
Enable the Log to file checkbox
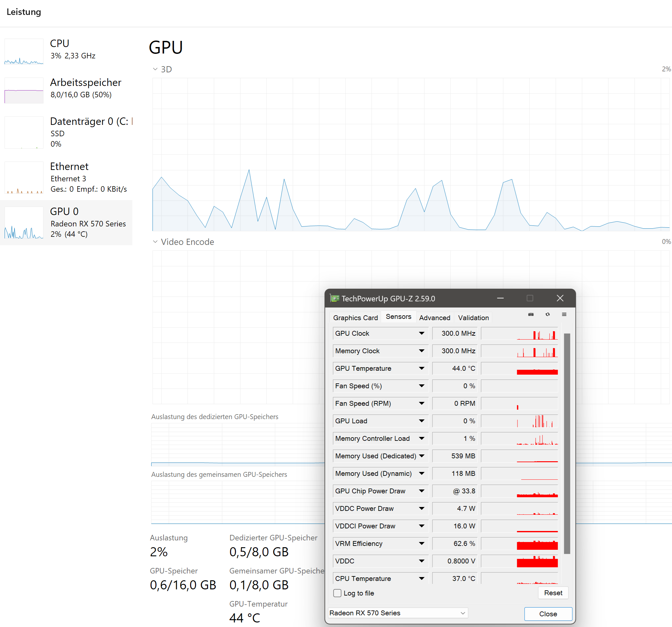337,593
